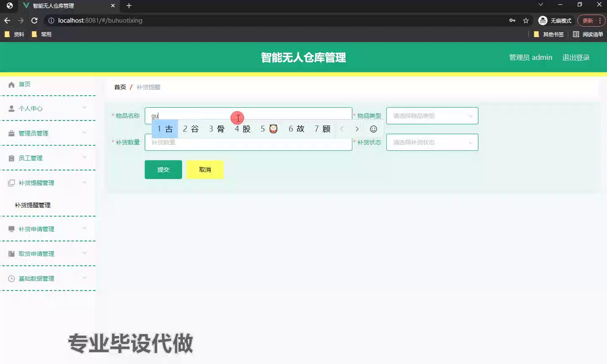Image resolution: width=607 pixels, height=364 pixels.
Task: Go to next IME candidate page
Action: point(357,129)
